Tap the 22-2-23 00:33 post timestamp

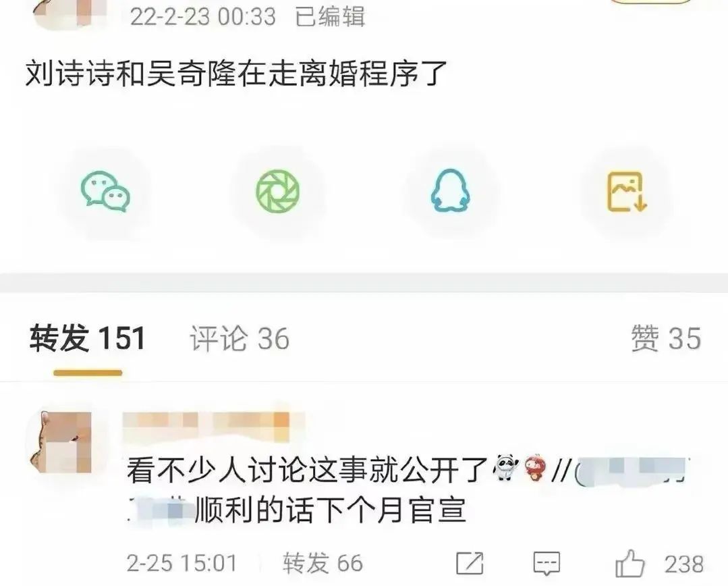click(203, 16)
